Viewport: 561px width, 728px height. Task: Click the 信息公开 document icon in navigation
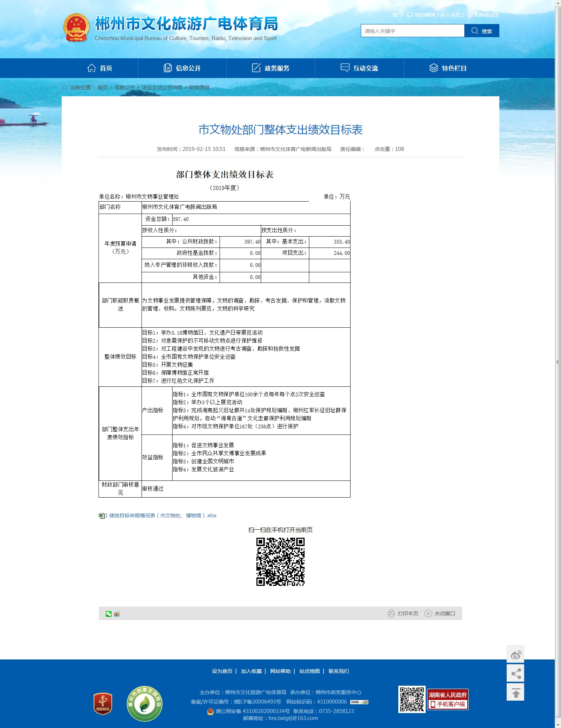pyautogui.click(x=168, y=68)
